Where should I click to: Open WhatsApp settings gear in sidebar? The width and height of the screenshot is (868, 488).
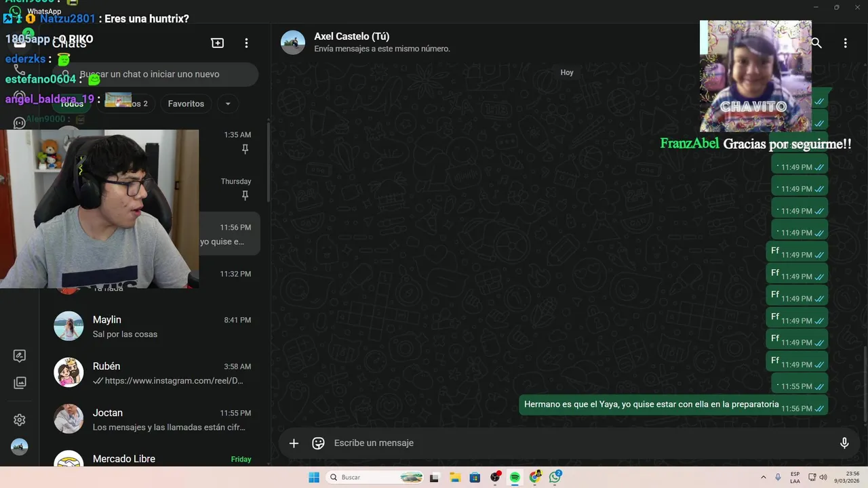click(20, 420)
